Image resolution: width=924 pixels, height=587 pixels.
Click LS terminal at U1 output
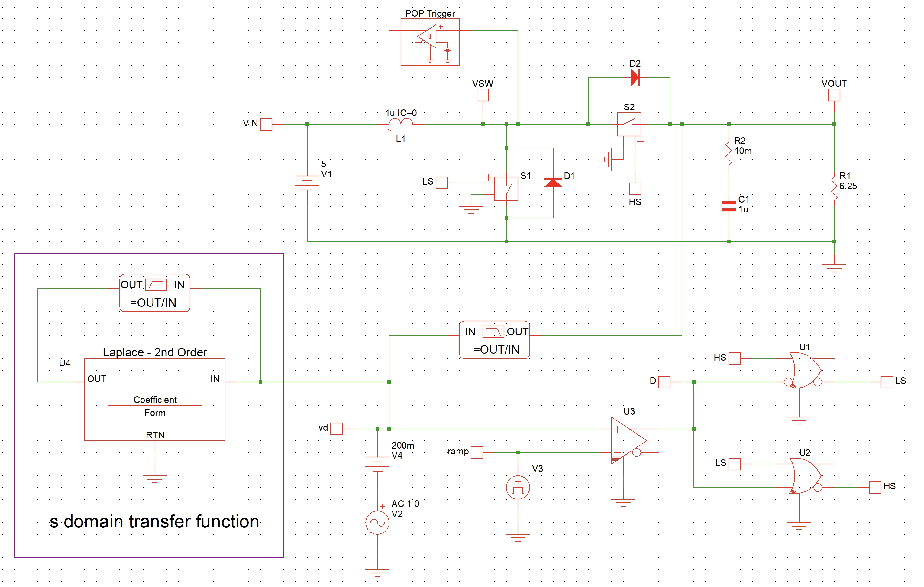tap(887, 381)
